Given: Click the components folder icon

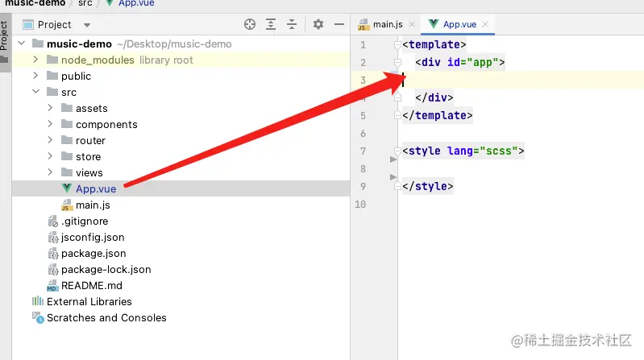Looking at the screenshot, I should [x=67, y=123].
